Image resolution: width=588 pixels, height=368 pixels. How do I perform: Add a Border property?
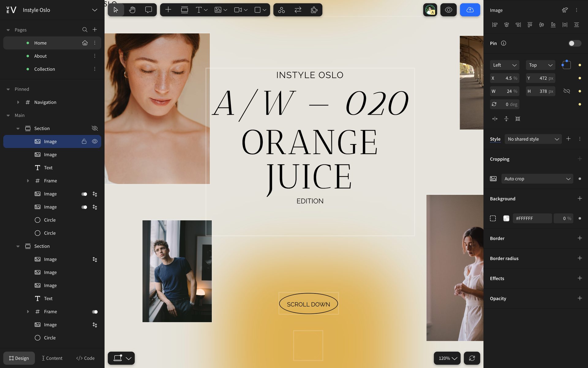(x=579, y=238)
